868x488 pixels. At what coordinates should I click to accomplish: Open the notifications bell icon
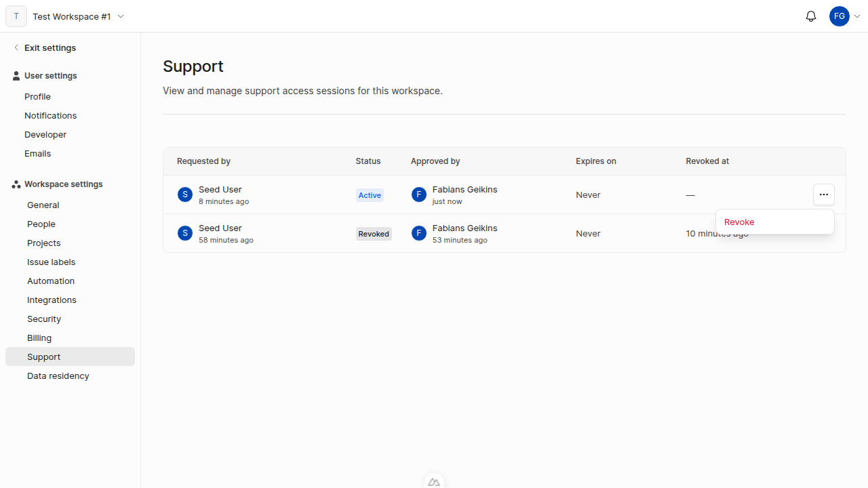point(810,16)
